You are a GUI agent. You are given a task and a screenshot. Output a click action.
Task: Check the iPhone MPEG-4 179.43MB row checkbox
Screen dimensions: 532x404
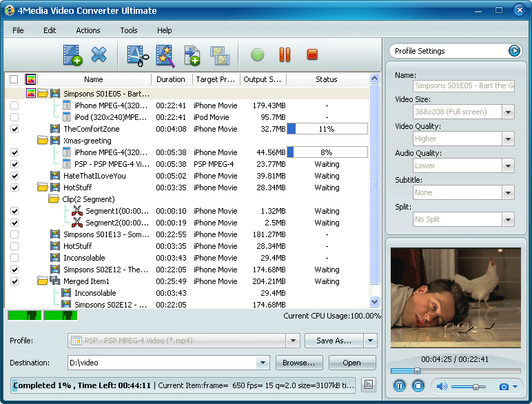[14, 105]
